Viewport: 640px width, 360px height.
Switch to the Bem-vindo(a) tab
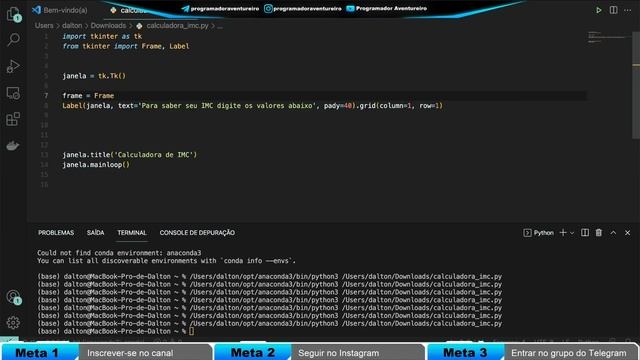(x=60, y=10)
